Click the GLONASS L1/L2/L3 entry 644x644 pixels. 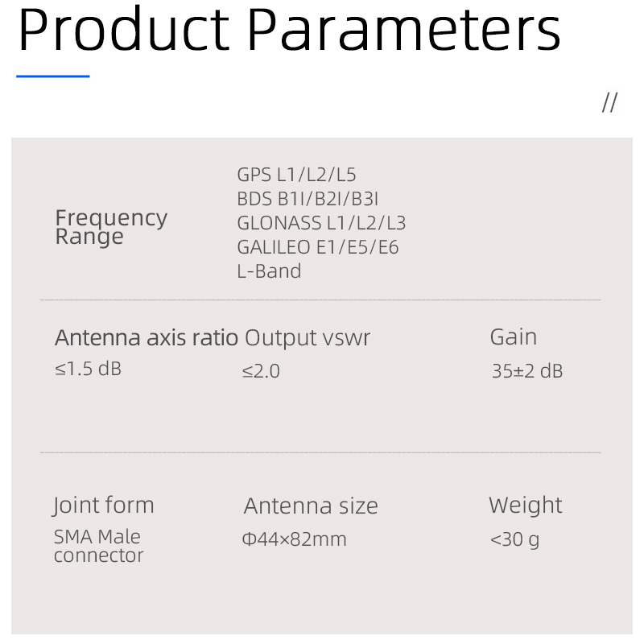coord(321,223)
